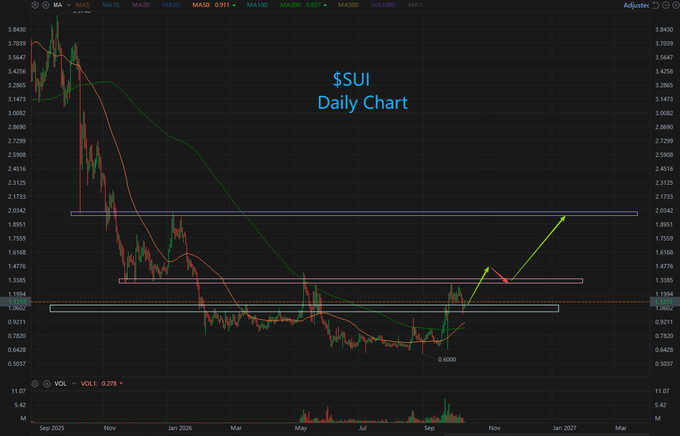Image resolution: width=680 pixels, height=436 pixels.
Task: Click the 11.07 volume scale label on left
Action: (x=19, y=391)
